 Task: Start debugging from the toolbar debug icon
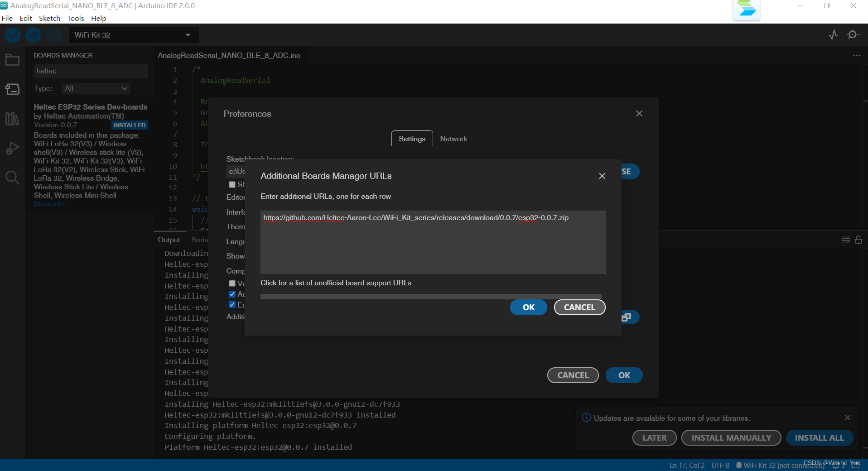click(x=53, y=35)
